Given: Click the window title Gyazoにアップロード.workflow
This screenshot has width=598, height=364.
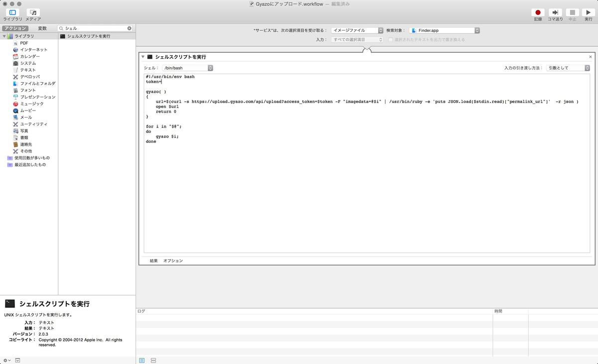Looking at the screenshot, I should (289, 4).
